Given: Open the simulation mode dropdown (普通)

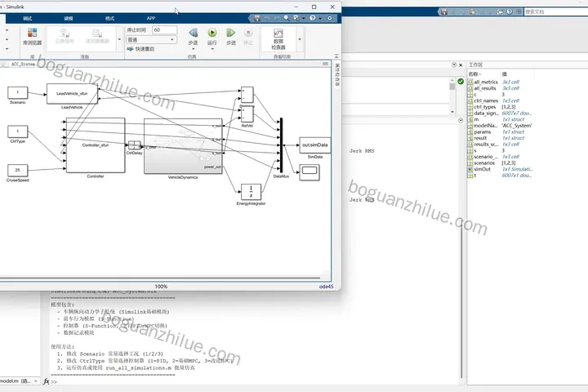Looking at the screenshot, I should [x=152, y=39].
